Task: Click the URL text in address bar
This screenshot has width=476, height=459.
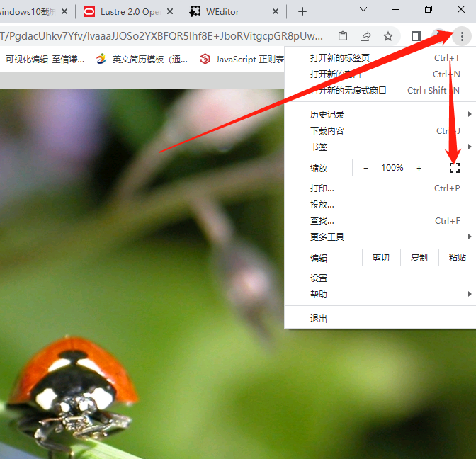Action: [x=161, y=36]
